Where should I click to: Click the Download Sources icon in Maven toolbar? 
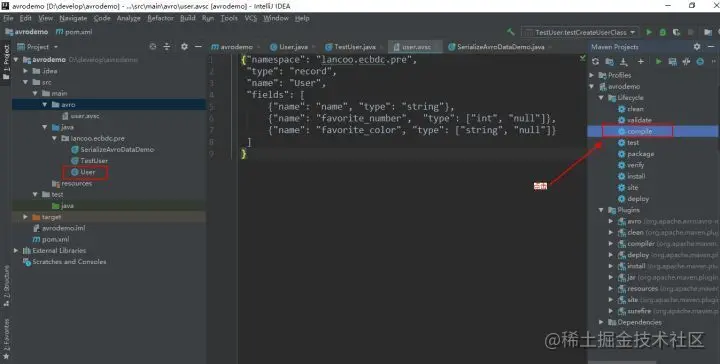[x=624, y=62]
